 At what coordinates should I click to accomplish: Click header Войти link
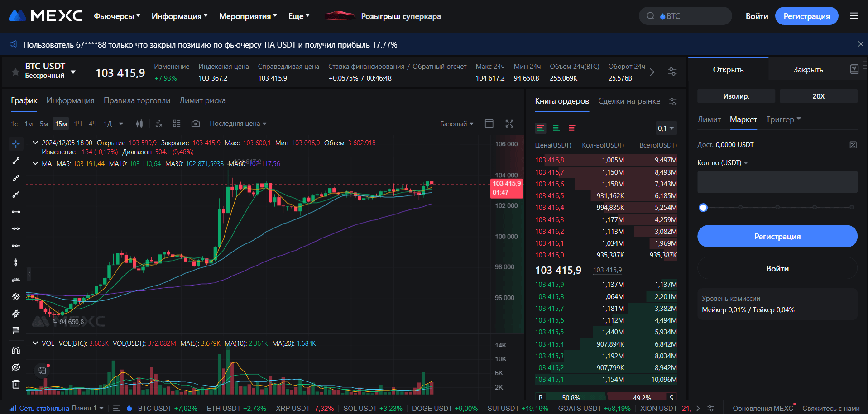(x=757, y=16)
